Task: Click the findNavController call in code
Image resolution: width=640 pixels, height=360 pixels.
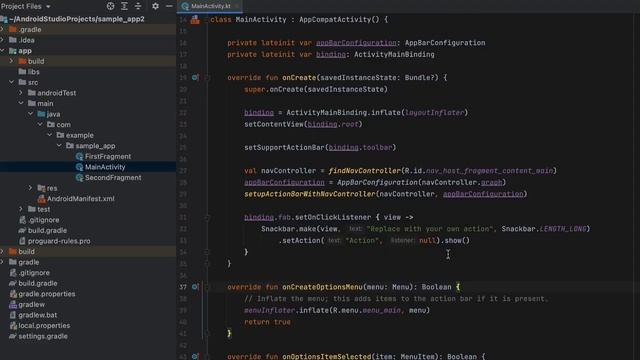Action: [x=364, y=171]
